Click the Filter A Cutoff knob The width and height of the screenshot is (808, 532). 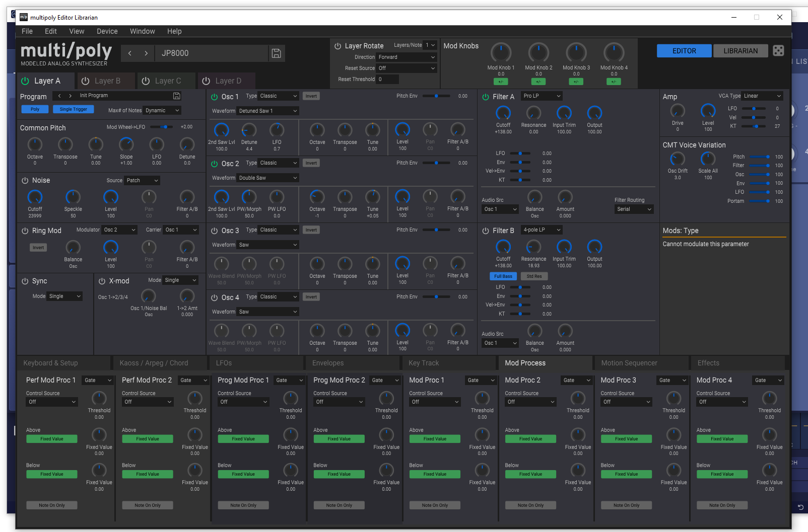(x=503, y=113)
